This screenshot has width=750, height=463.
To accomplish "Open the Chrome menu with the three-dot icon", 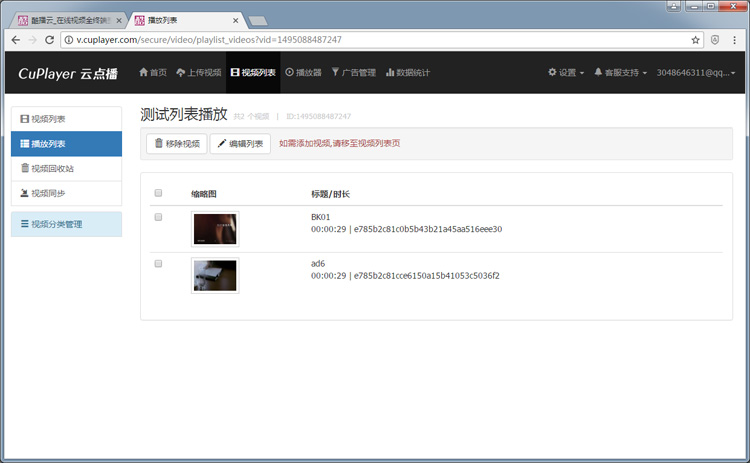I will [736, 40].
